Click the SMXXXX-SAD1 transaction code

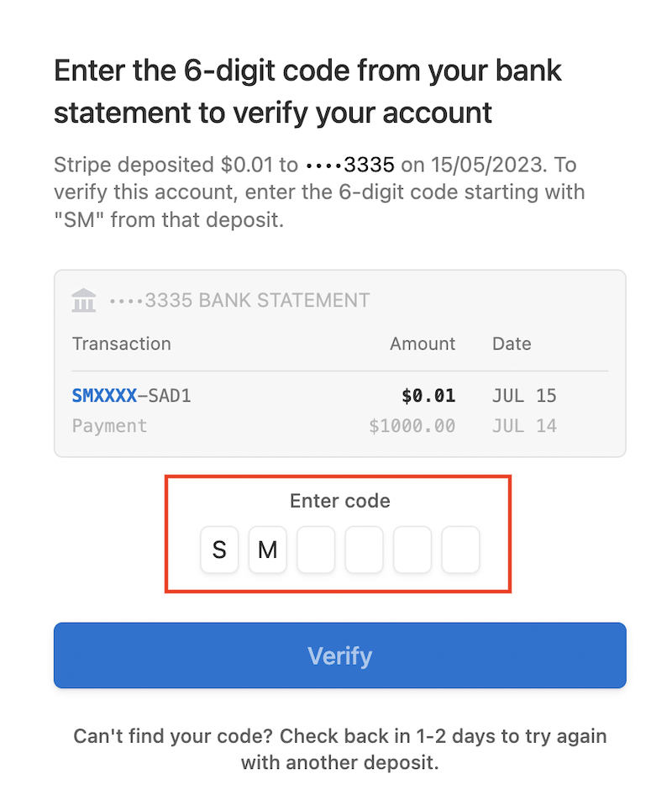(x=132, y=395)
